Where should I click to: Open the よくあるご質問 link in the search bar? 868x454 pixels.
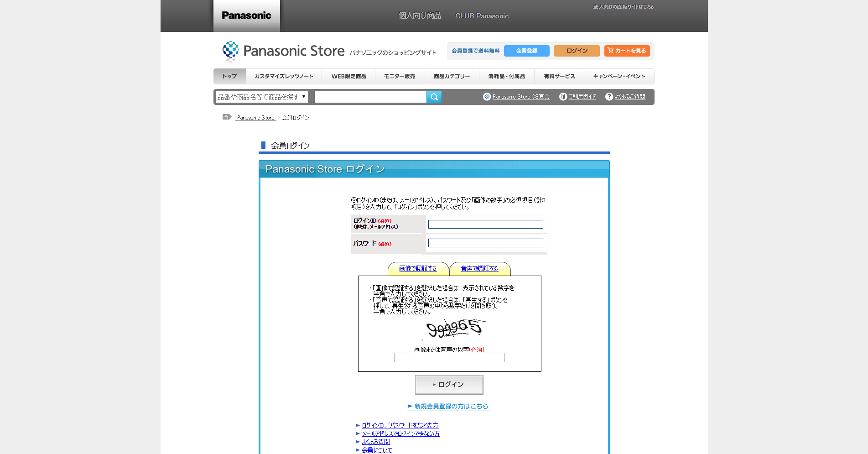click(630, 97)
